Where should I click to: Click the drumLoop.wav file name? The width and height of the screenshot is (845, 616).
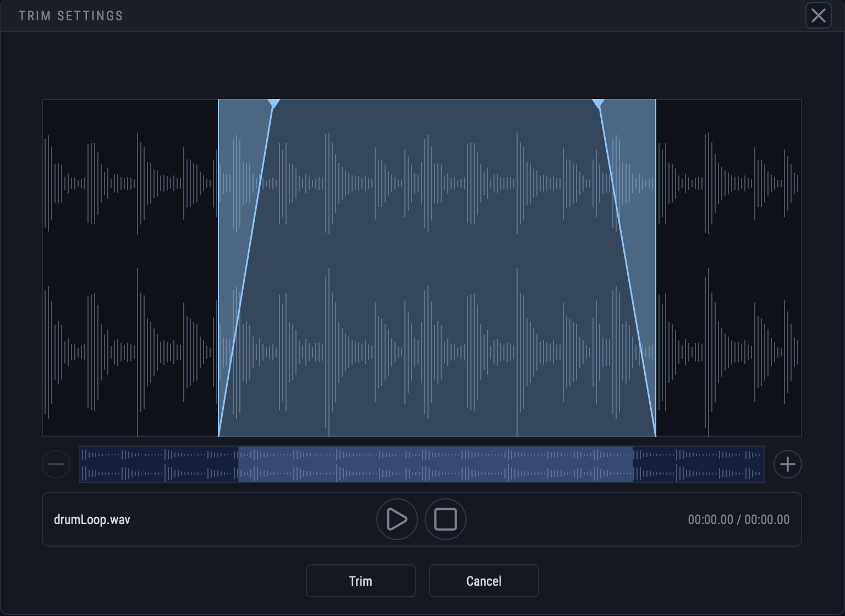[x=92, y=520]
